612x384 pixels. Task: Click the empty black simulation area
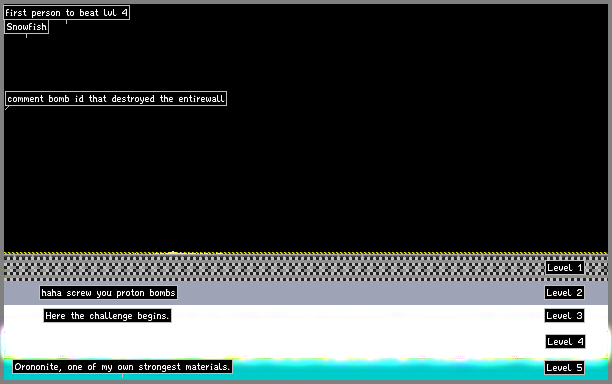coord(351,156)
